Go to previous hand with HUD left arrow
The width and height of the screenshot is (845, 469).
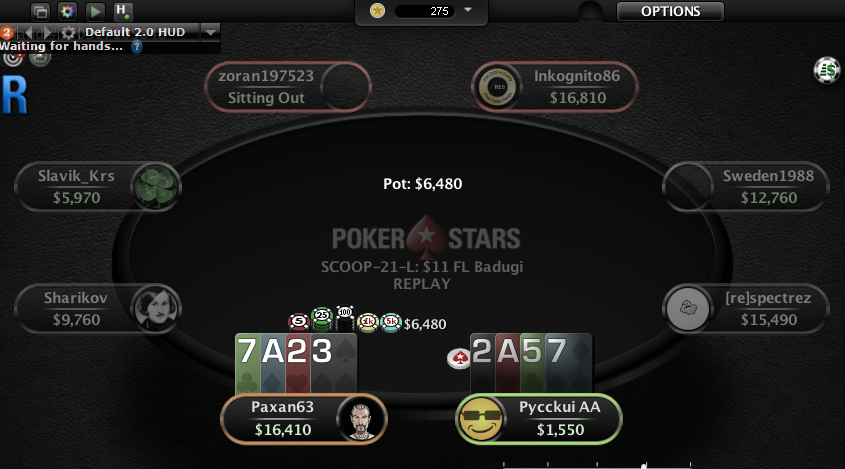click(28, 32)
